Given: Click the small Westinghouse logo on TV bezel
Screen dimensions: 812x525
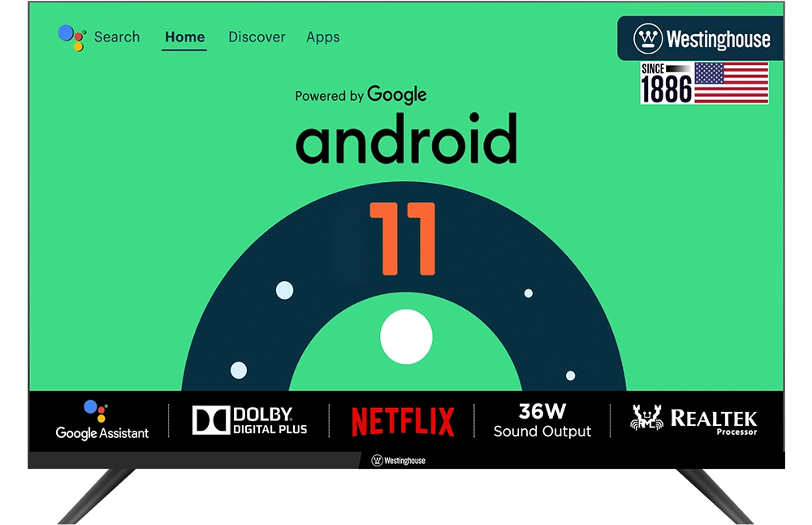Looking at the screenshot, I should (x=398, y=461).
